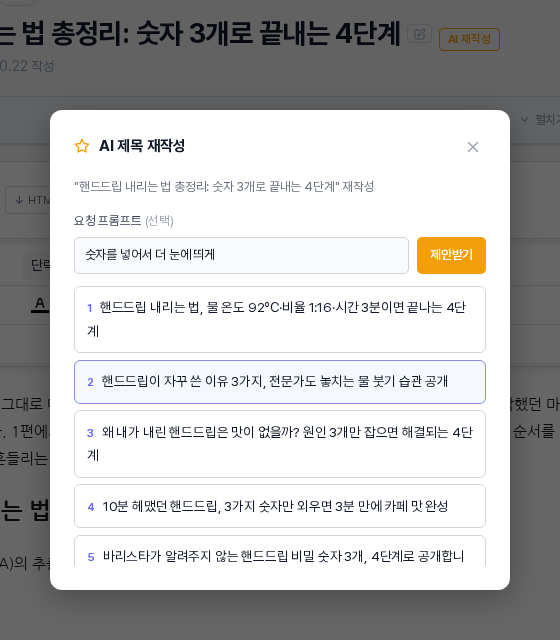Screen dimensions: 560x640
Task: Choose suggestion 3 왜 내가 내린 핸드드립은
Action: pyautogui.click(x=280, y=444)
